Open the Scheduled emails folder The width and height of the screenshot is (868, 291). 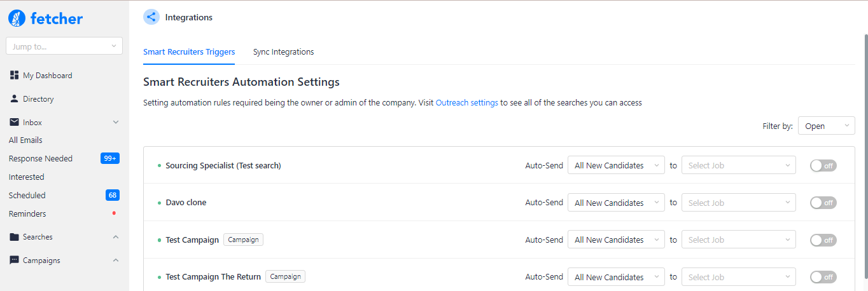click(27, 196)
